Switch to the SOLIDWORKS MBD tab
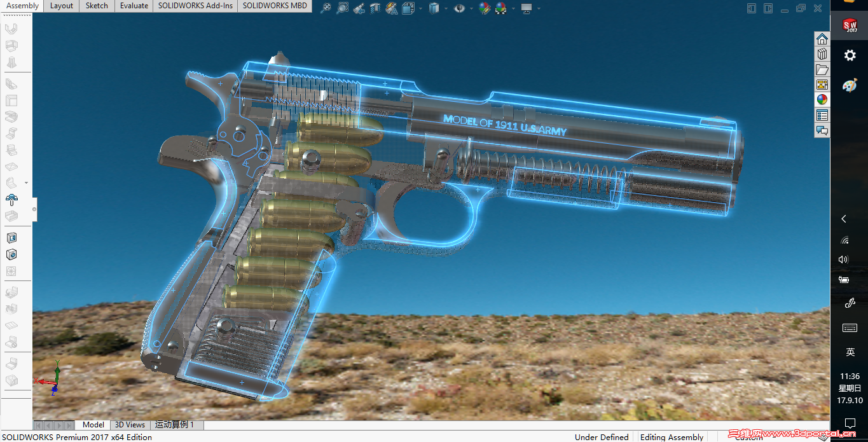The width and height of the screenshot is (868, 442). click(x=274, y=6)
